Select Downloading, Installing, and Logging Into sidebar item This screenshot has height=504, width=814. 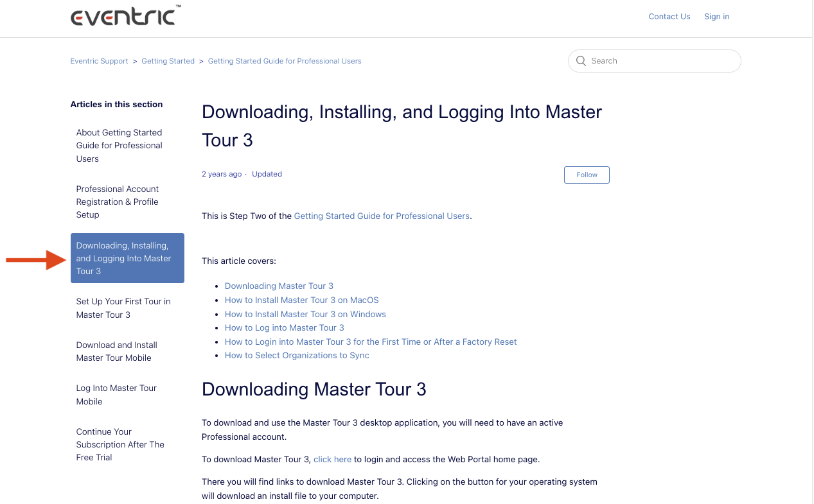(x=127, y=258)
